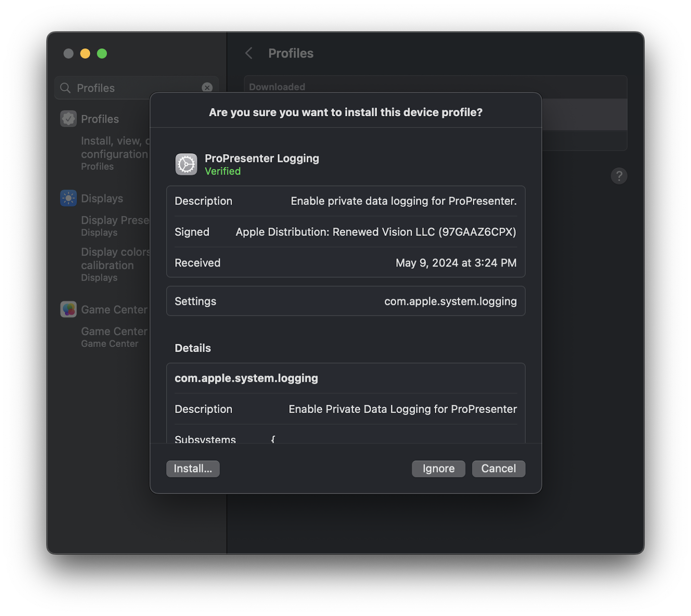Click the Signed value Apple Distribution text

coord(376,232)
